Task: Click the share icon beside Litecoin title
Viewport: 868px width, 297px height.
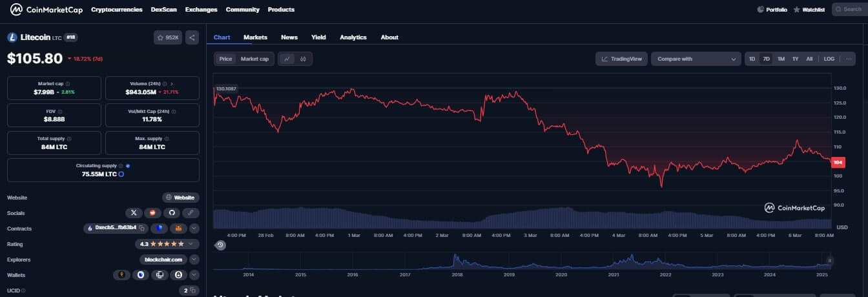Action: click(x=192, y=37)
